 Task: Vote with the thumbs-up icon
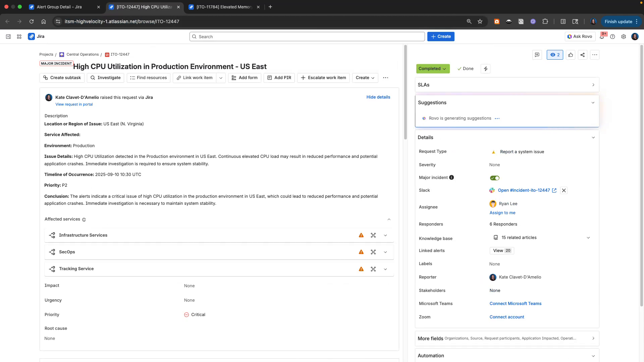[571, 55]
